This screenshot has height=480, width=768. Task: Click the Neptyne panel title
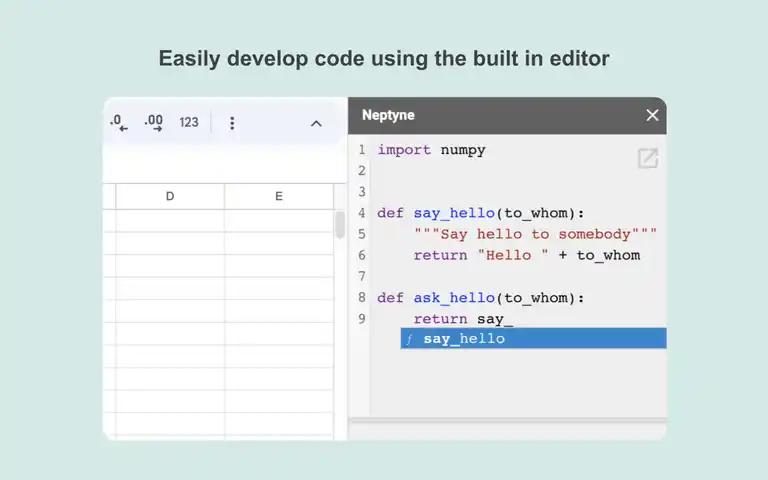[x=388, y=116]
